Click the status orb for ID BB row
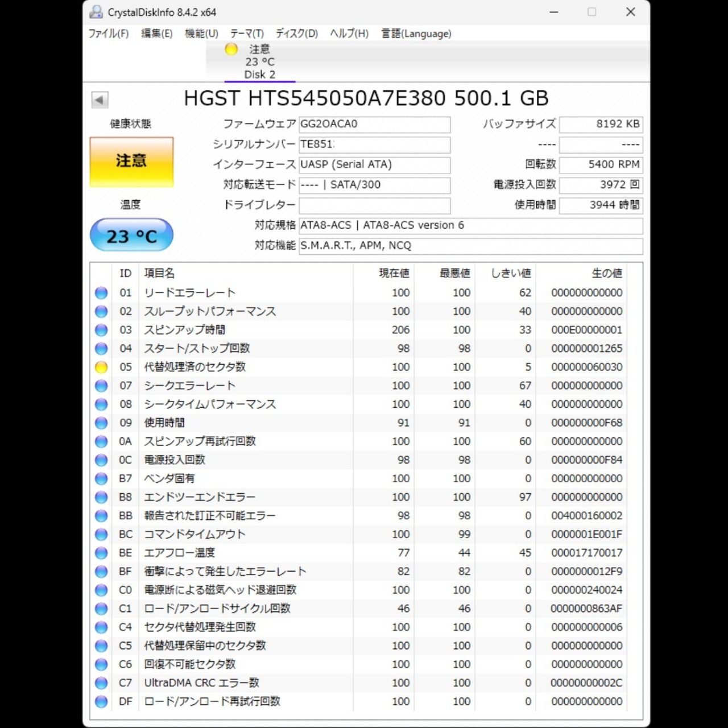The image size is (728, 728). [101, 516]
